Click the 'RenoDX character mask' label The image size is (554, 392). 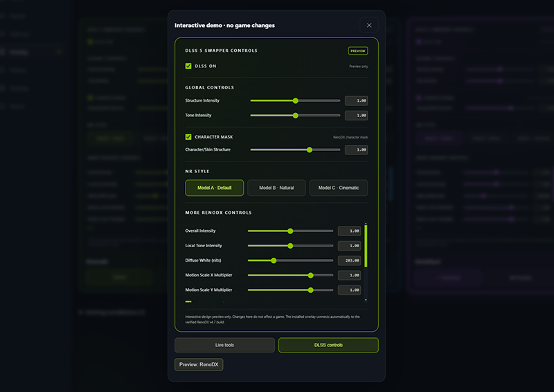pyautogui.click(x=350, y=137)
